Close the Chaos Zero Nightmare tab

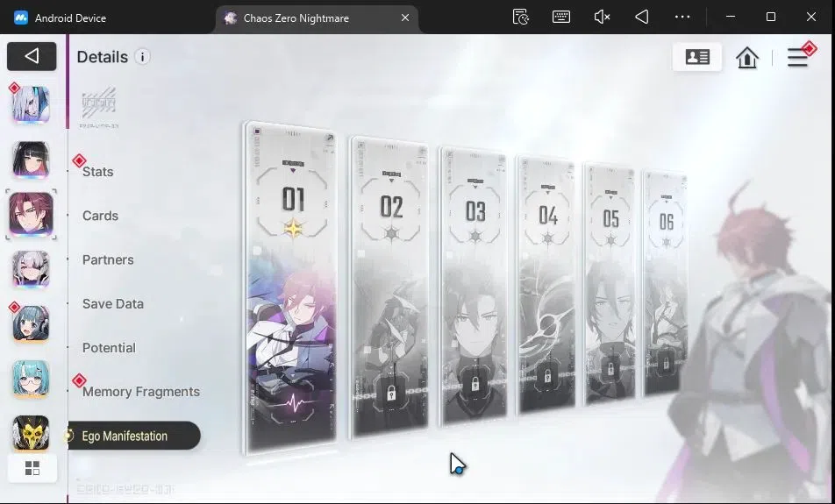pyautogui.click(x=405, y=18)
